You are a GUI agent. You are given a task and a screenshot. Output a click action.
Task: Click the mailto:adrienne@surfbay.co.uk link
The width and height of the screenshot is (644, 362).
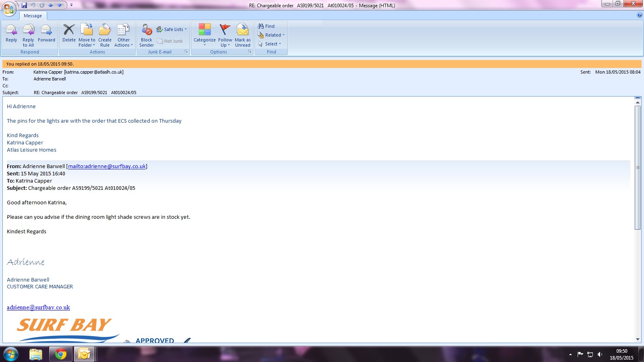click(107, 166)
